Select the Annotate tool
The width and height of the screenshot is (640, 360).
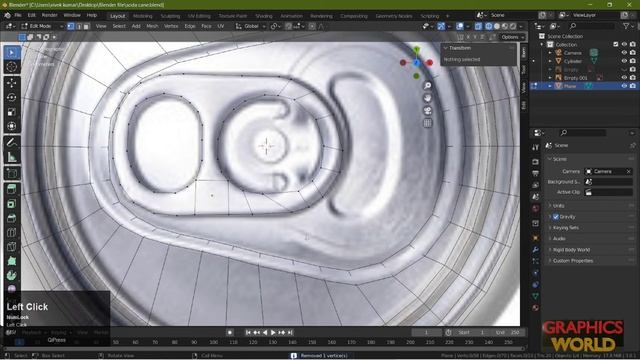pos(11,142)
